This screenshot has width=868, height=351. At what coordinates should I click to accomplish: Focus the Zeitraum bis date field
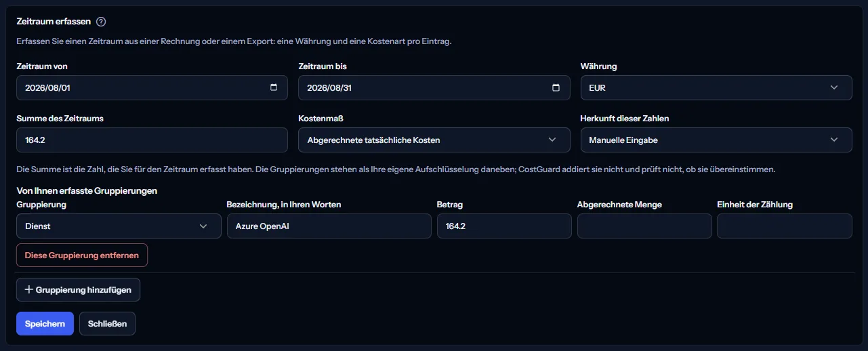pos(434,88)
